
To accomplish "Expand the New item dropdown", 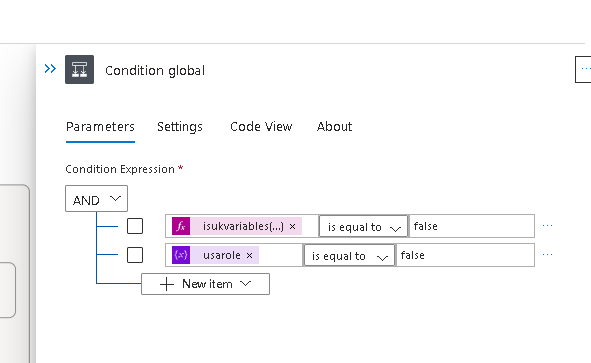I will point(205,284).
